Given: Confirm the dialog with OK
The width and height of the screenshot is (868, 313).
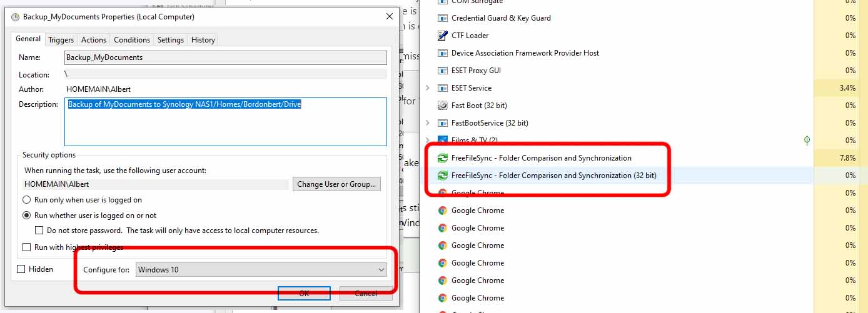Looking at the screenshot, I should (x=304, y=294).
